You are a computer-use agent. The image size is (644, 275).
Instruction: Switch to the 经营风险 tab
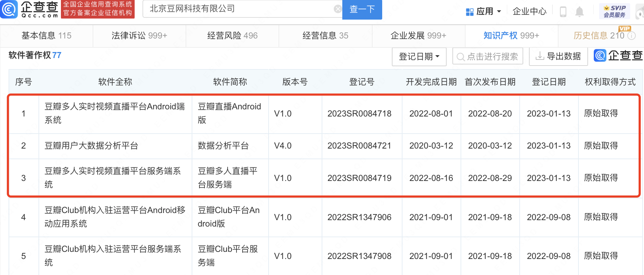point(232,36)
